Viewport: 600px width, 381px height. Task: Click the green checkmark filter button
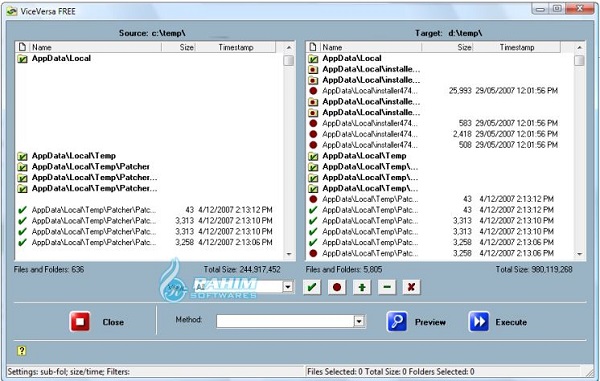(x=312, y=287)
